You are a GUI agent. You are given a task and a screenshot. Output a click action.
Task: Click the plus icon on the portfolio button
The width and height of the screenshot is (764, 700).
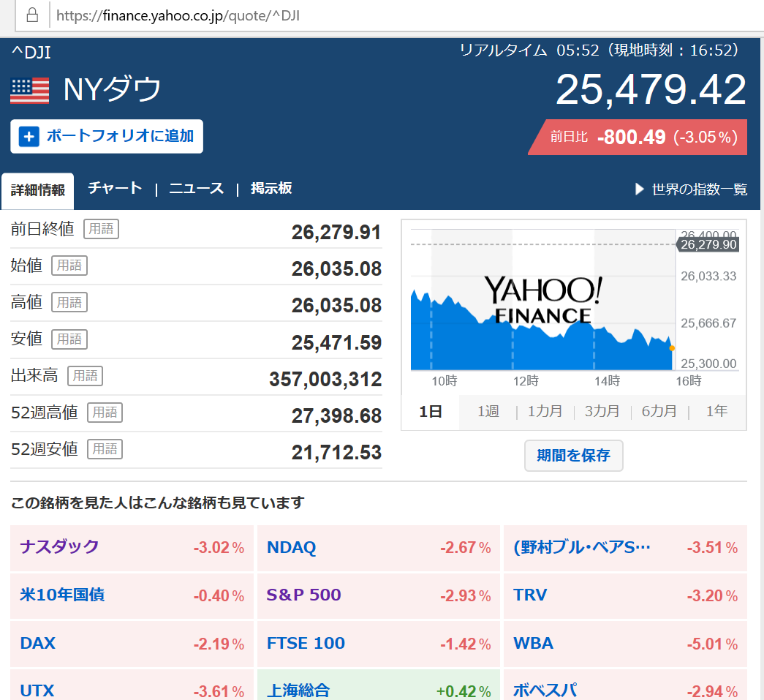click(x=29, y=137)
